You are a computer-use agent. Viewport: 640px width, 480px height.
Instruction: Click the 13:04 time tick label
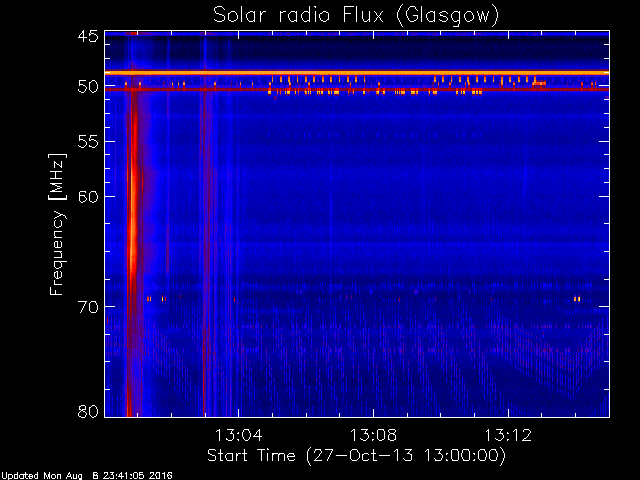(238, 435)
